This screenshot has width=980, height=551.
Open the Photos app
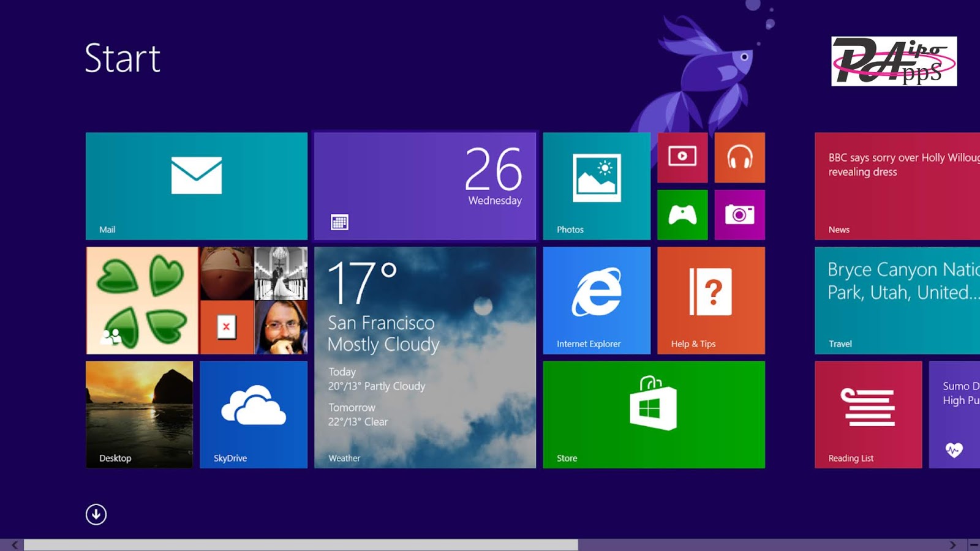[x=595, y=184]
